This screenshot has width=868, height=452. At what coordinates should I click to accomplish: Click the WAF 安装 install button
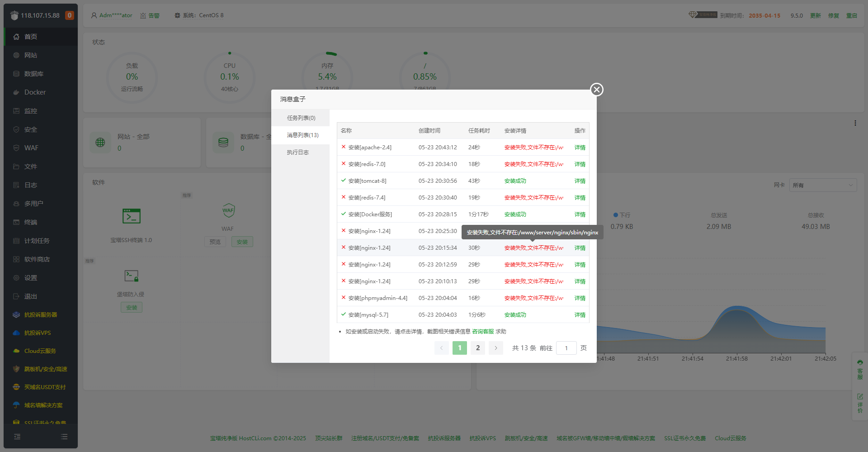(242, 242)
